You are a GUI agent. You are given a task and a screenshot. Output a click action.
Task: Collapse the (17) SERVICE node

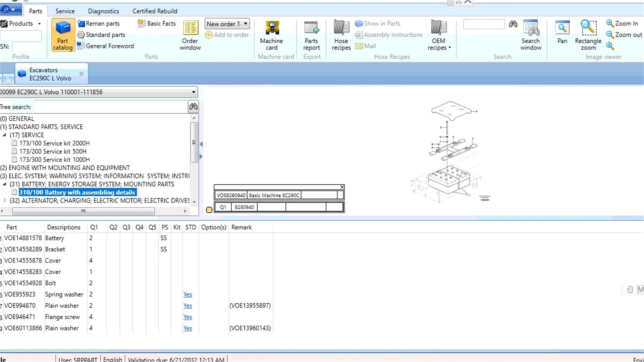point(5,135)
